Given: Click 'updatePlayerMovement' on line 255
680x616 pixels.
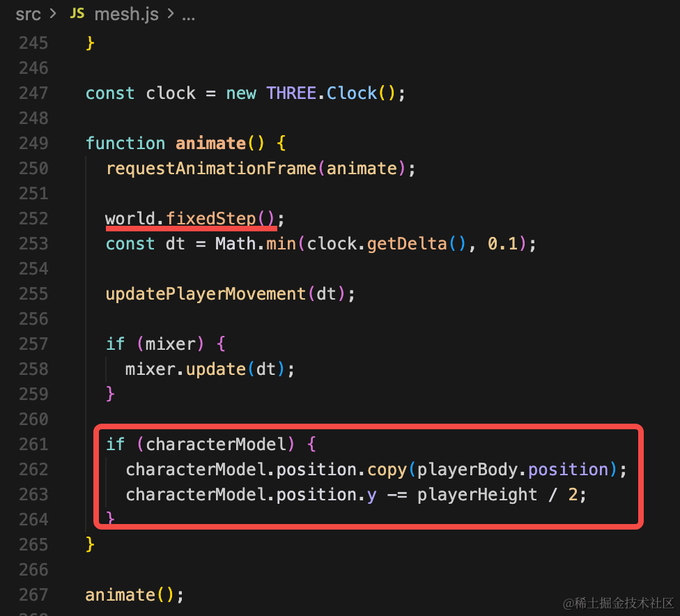Looking at the screenshot, I should point(206,294).
